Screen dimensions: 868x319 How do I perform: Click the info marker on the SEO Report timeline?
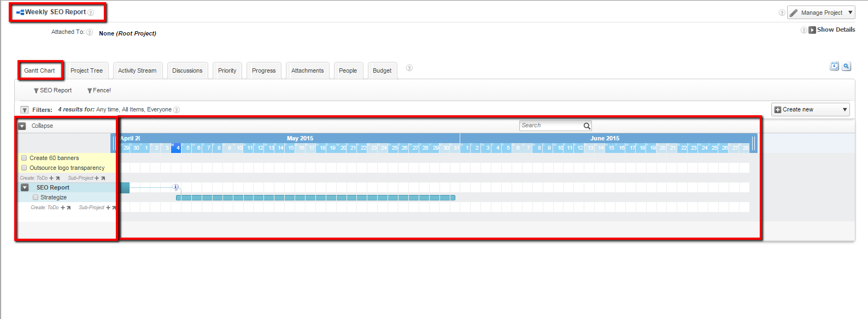175,187
